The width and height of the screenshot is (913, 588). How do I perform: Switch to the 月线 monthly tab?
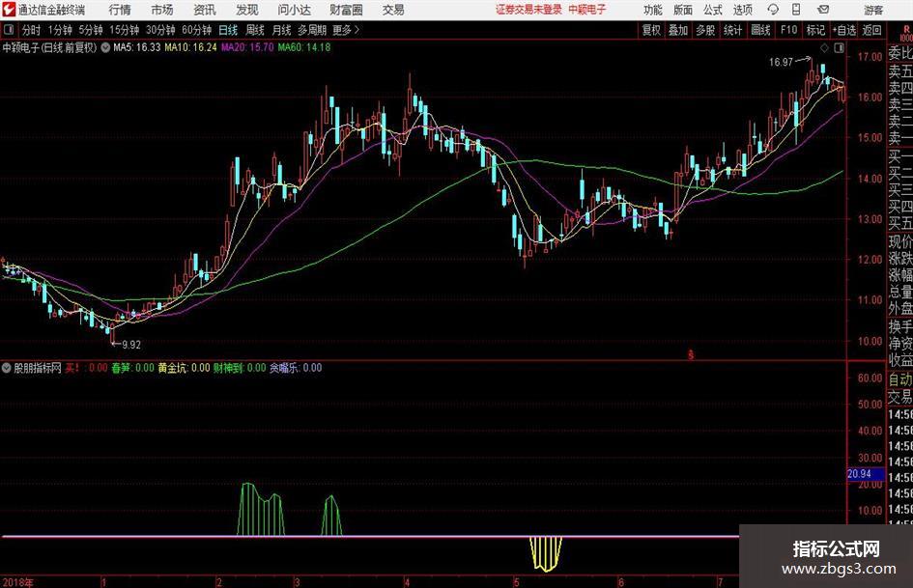point(282,30)
